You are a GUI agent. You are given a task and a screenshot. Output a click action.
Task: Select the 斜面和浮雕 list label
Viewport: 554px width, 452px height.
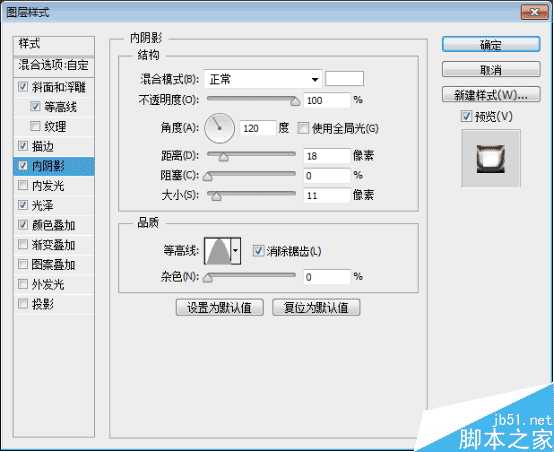pyautogui.click(x=59, y=87)
